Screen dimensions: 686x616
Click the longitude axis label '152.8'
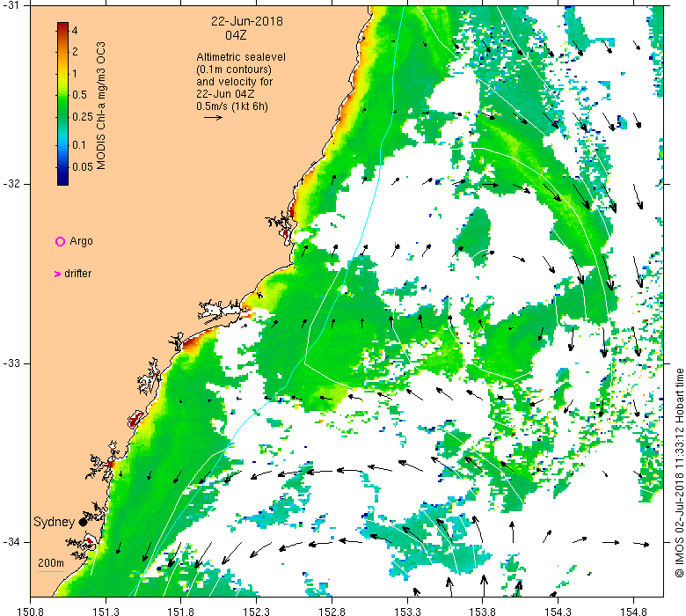click(332, 611)
